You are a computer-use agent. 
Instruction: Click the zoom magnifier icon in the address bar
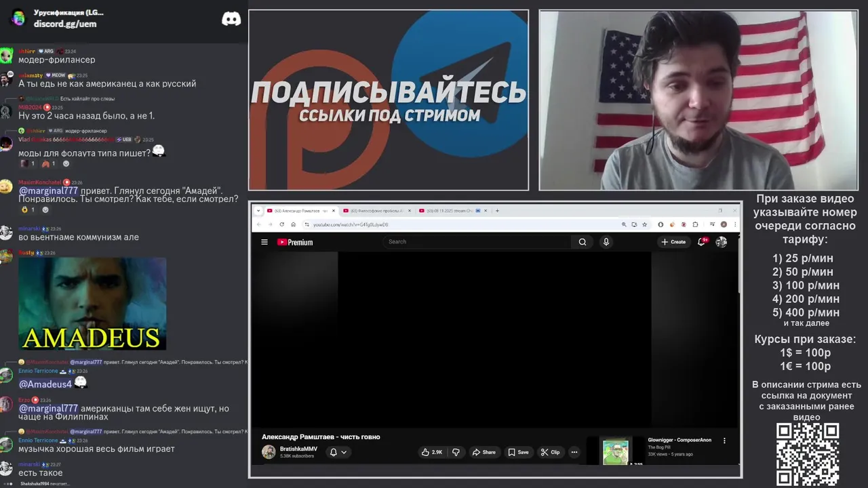pyautogui.click(x=623, y=224)
